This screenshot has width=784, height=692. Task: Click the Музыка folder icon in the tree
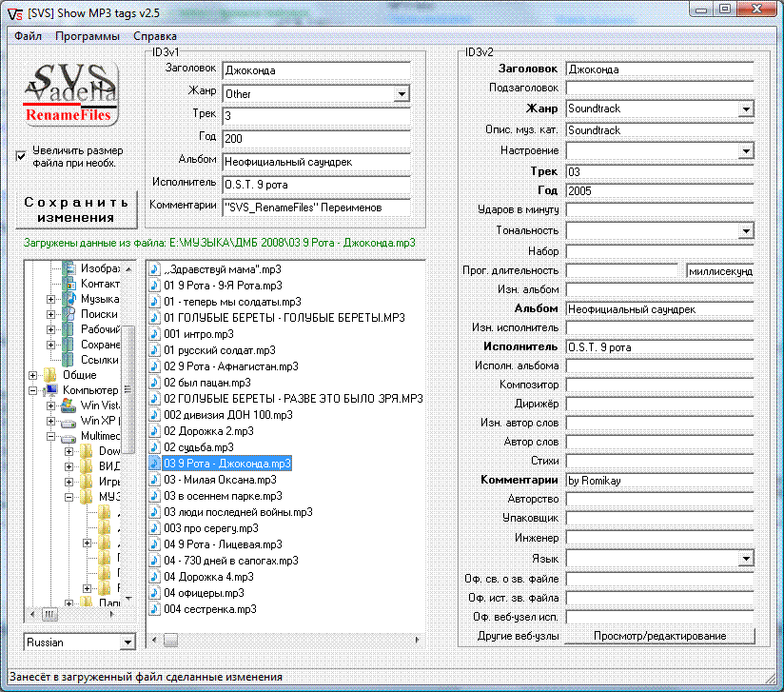[69, 299]
